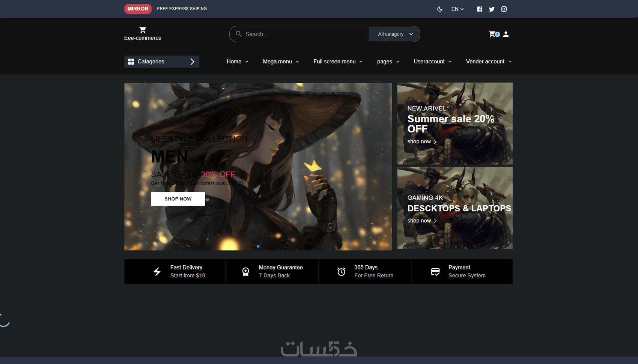Select the blue carousel pagination dot
The height and width of the screenshot is (364, 638).
(x=258, y=246)
